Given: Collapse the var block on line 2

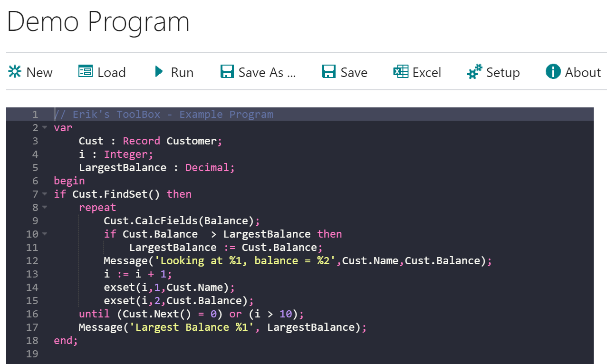Looking at the screenshot, I should click(x=45, y=128).
